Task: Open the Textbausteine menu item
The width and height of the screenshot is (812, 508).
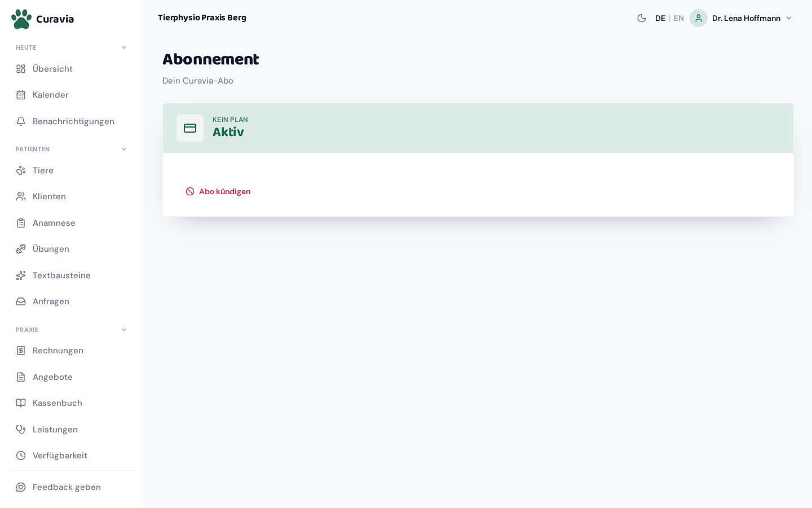Action: [72, 275]
